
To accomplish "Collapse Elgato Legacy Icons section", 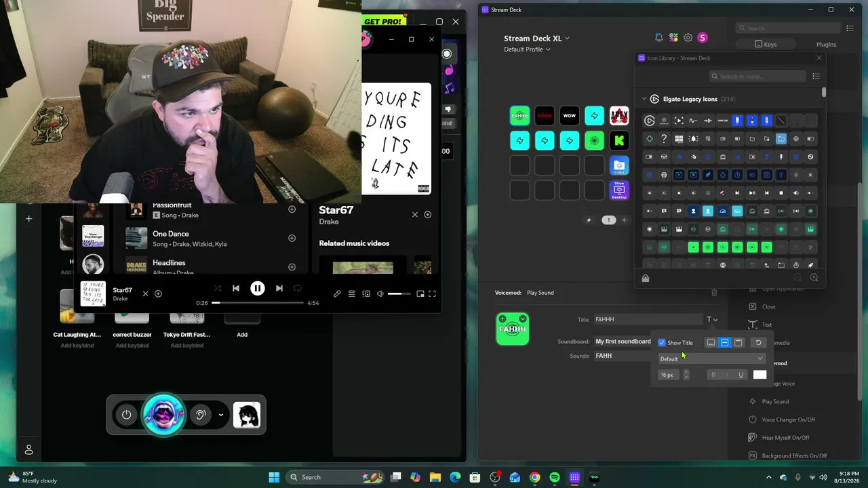I will pos(644,99).
